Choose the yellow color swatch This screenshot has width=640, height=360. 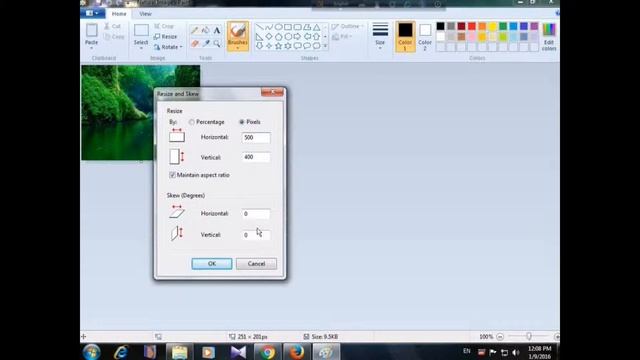(x=492, y=26)
